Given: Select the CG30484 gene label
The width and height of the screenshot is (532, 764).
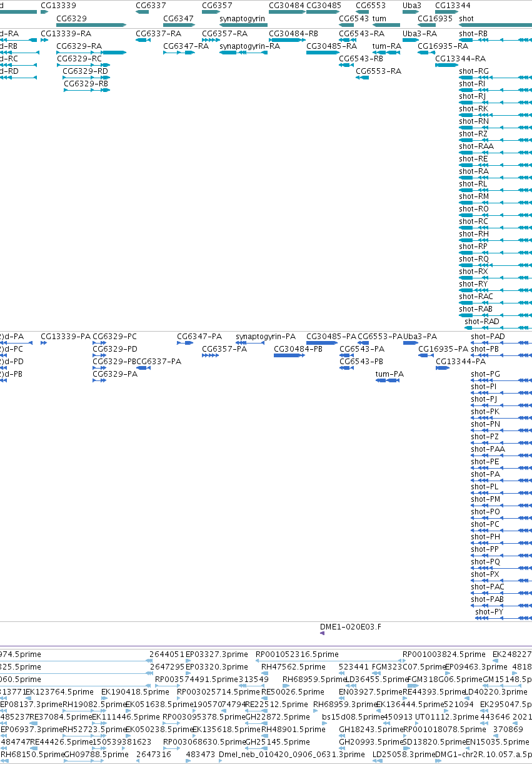Looking at the screenshot, I should [x=286, y=5].
